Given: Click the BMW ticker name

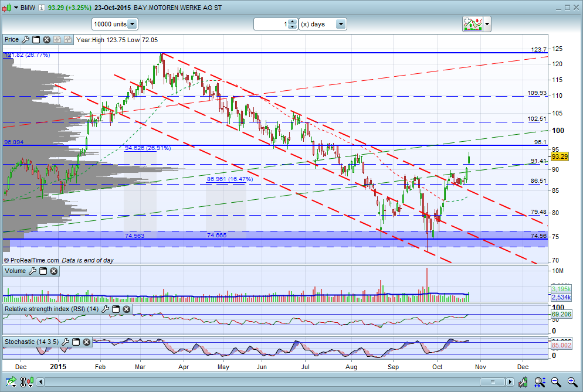Looking at the screenshot, I should pyautogui.click(x=28, y=8).
